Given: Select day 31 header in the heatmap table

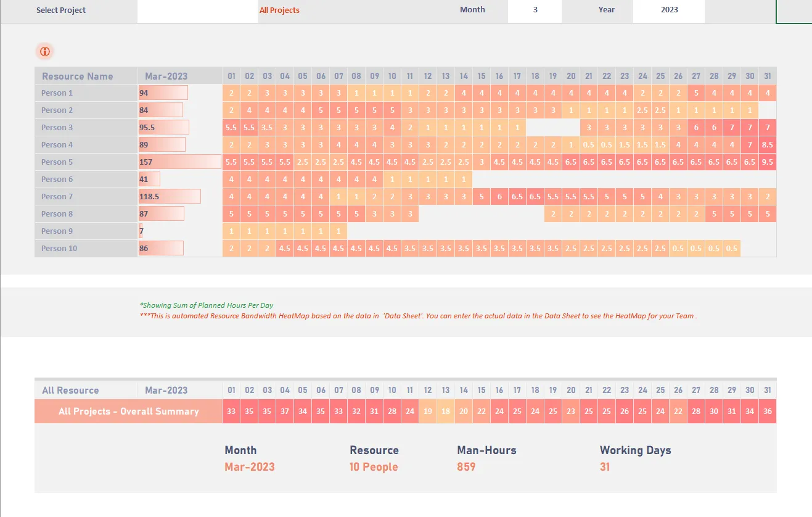Looking at the screenshot, I should 768,77.
